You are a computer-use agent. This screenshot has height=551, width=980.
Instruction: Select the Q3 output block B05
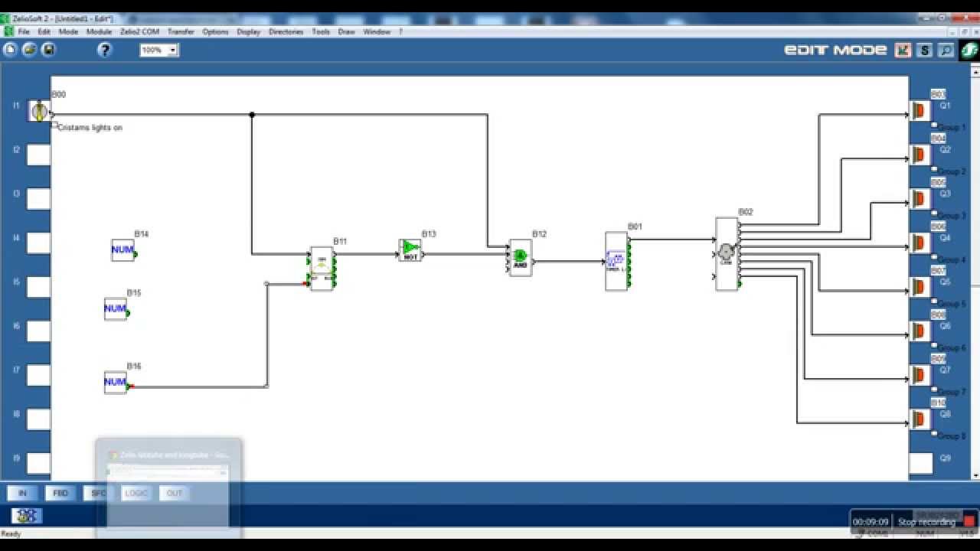pyautogui.click(x=920, y=199)
